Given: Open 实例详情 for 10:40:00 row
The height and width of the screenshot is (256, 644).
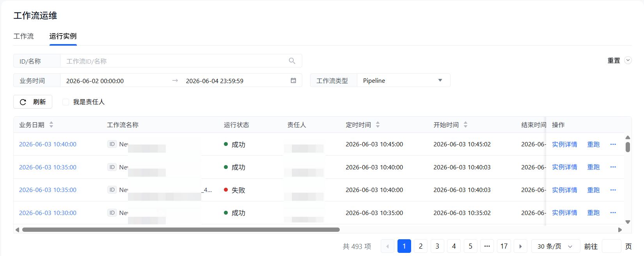Looking at the screenshot, I should [x=564, y=144].
